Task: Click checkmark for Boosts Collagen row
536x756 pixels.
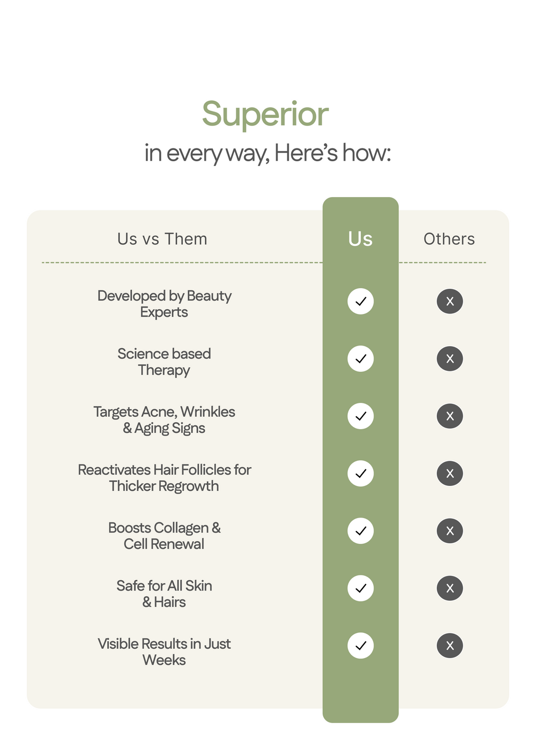Action: click(x=361, y=530)
